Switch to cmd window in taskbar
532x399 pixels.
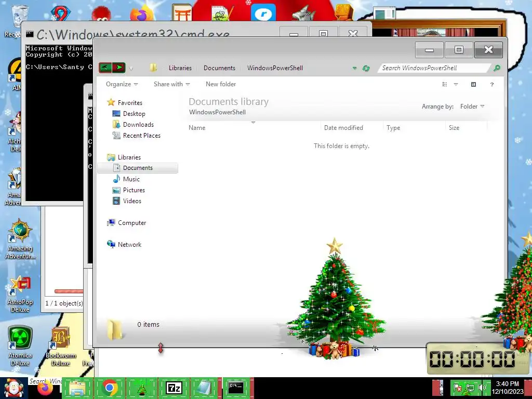click(236, 388)
